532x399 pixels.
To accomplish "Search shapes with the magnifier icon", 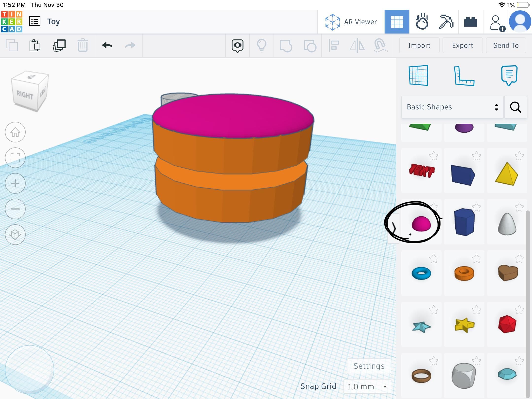I will click(515, 107).
